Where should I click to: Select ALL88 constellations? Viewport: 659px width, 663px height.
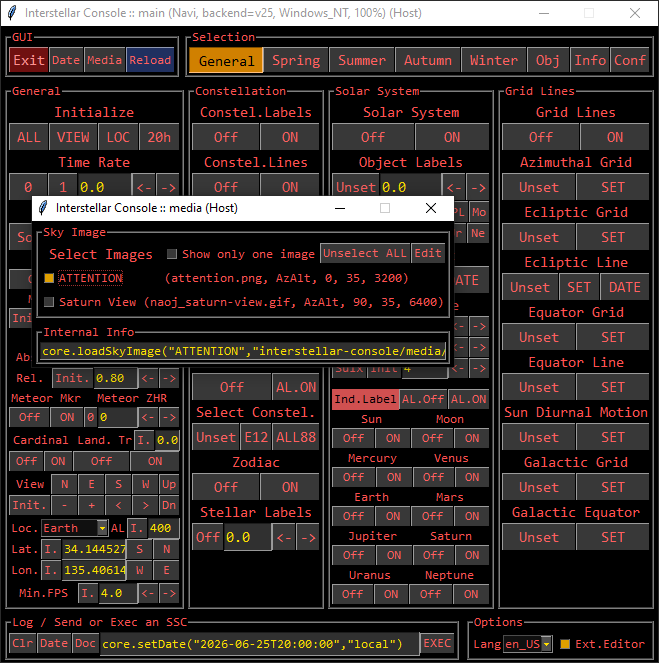296,437
